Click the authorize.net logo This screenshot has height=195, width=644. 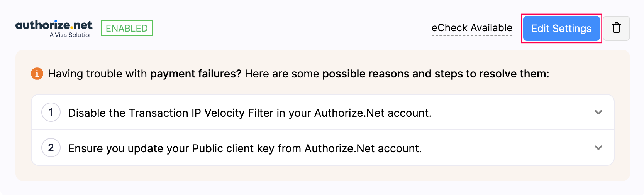(54, 25)
